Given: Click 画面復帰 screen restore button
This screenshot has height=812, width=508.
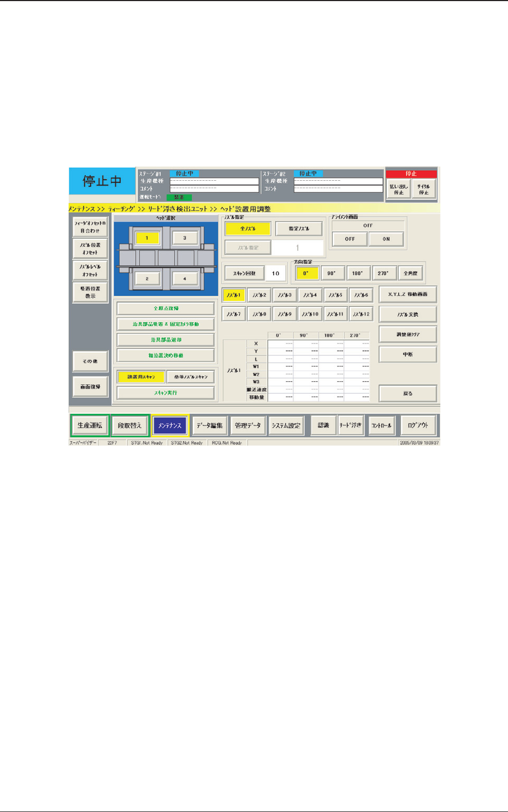Looking at the screenshot, I should click(90, 387).
